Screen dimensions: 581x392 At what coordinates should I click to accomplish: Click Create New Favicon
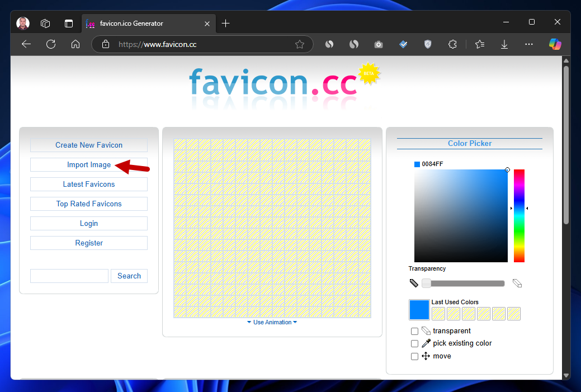(x=89, y=145)
